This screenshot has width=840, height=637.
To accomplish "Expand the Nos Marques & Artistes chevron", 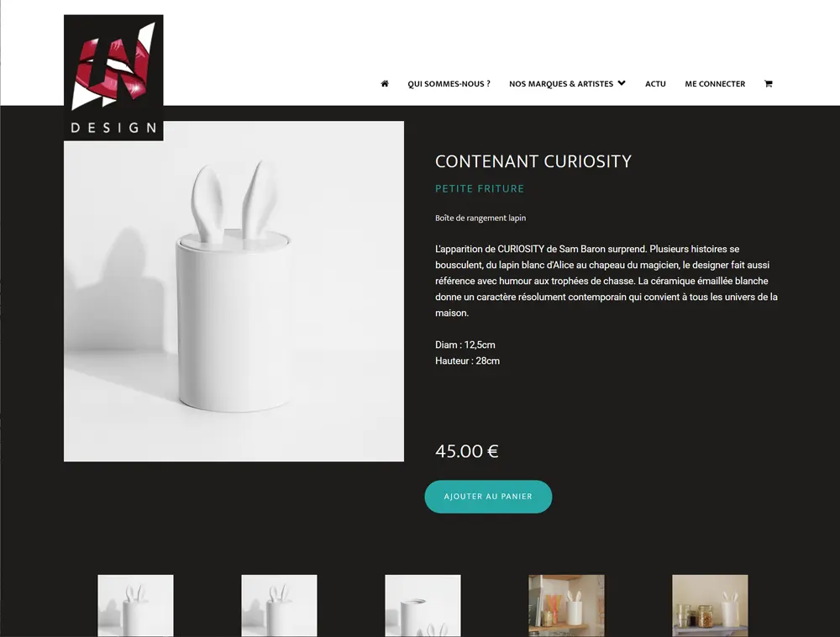I will (622, 83).
